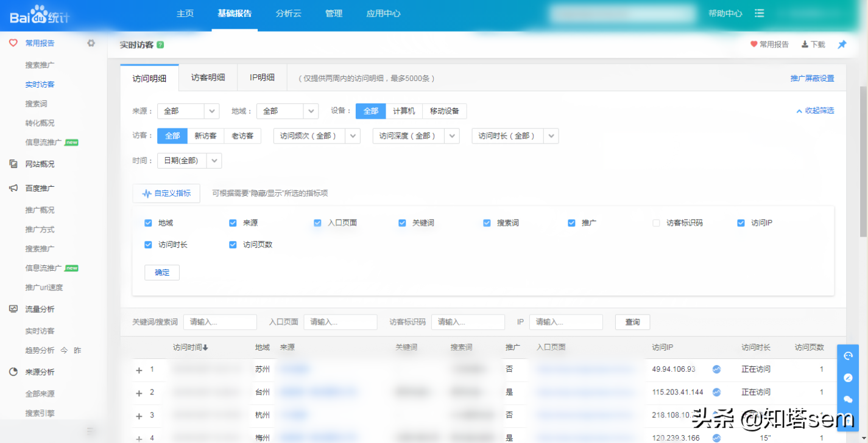
Task: Click the 查询 button
Action: coord(633,322)
